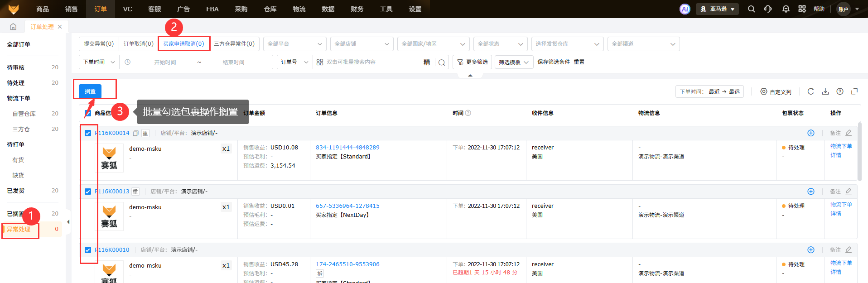
Task: Copy order number P116K00014 via copy icon
Action: click(x=135, y=133)
